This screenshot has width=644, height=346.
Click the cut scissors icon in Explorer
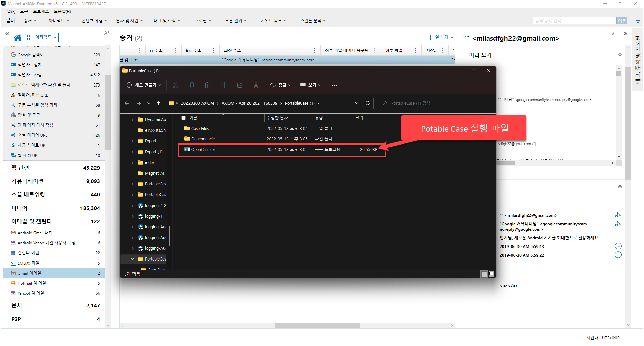175,85
